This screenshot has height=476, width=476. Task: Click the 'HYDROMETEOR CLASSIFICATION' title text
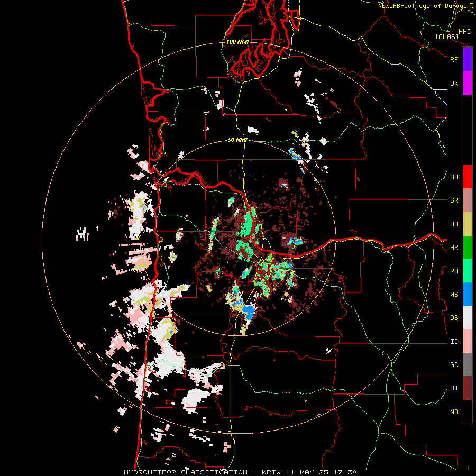point(186,472)
